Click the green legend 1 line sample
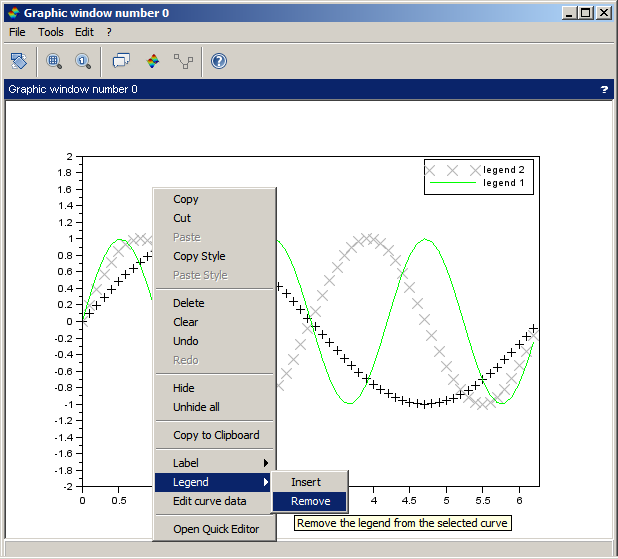This screenshot has width=618, height=559. click(452, 183)
